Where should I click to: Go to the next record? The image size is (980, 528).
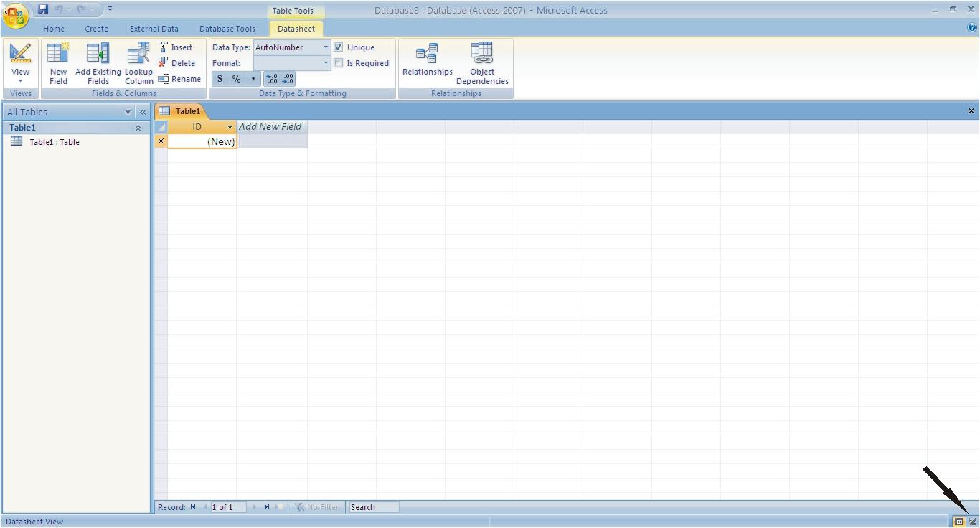tap(255, 507)
